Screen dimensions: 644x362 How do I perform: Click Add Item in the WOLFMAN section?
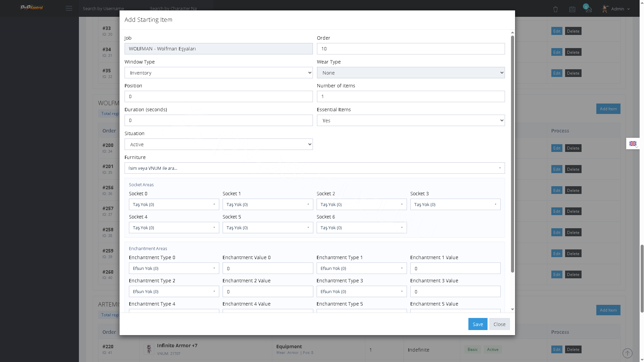tap(608, 109)
